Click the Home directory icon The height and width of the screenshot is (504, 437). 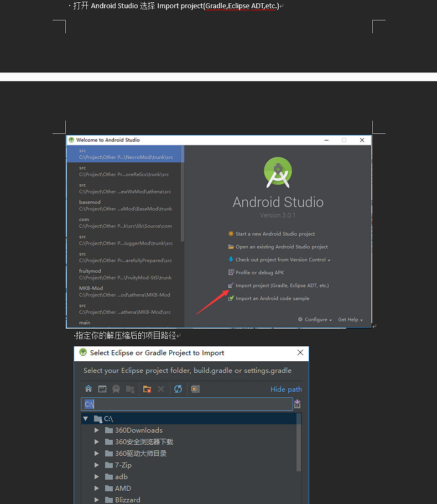(89, 389)
